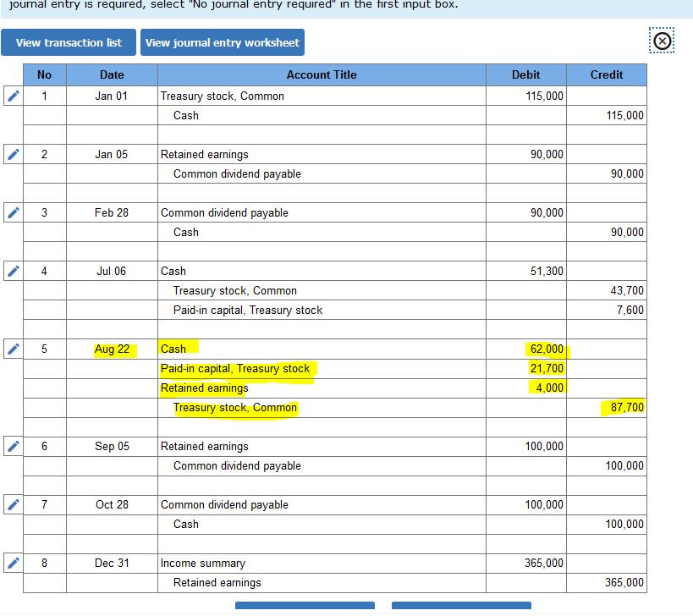Click the Date column header
Viewport: 693px width, 616px height.
point(112,74)
